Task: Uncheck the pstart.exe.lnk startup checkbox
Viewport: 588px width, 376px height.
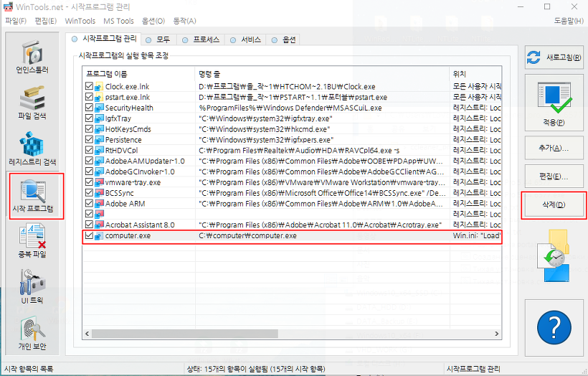Action: [x=89, y=97]
